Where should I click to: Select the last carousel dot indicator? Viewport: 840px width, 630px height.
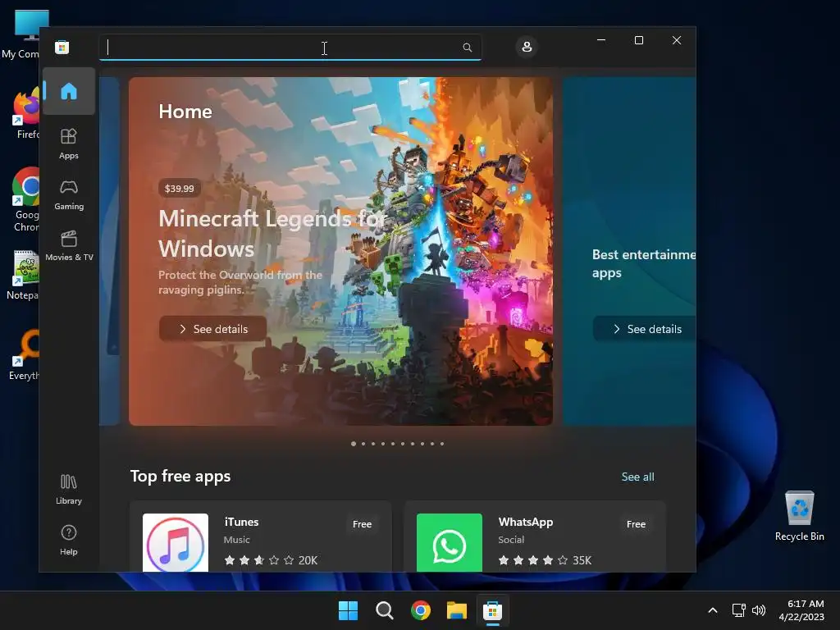(442, 444)
